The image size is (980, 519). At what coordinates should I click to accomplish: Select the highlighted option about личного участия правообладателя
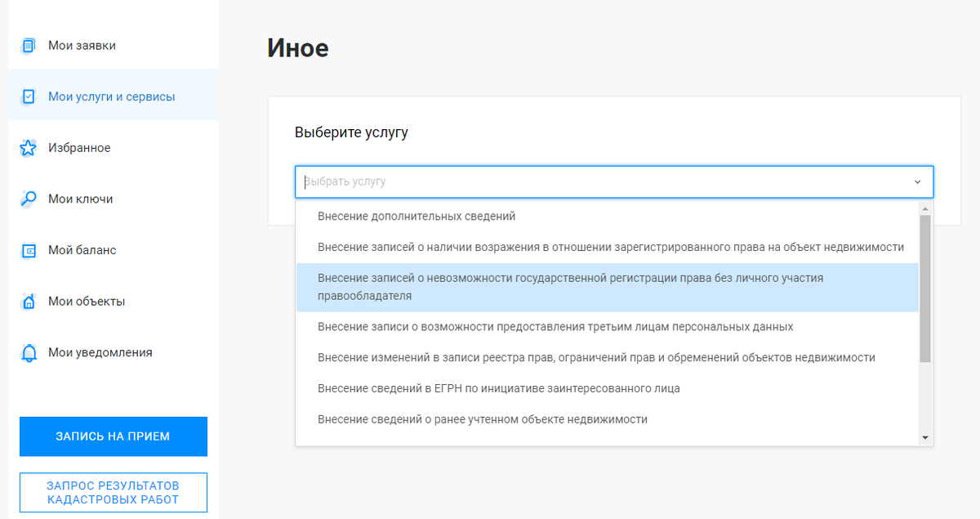pos(572,287)
